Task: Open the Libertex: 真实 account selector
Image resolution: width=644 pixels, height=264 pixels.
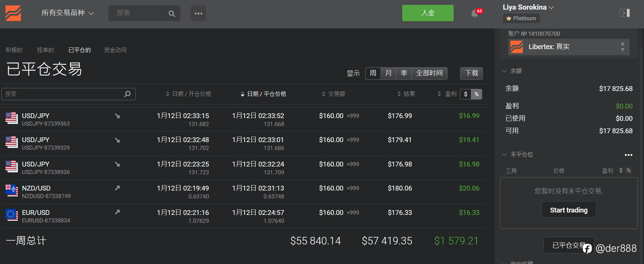Action: coord(569,47)
